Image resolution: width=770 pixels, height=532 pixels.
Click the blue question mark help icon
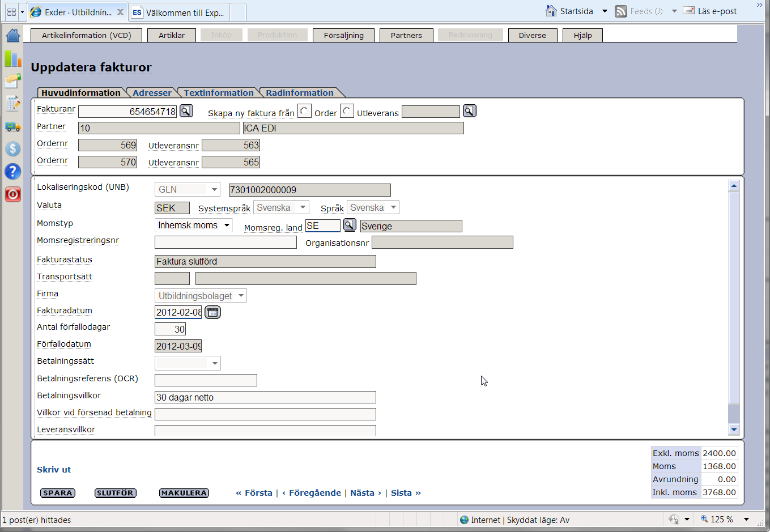[13, 171]
